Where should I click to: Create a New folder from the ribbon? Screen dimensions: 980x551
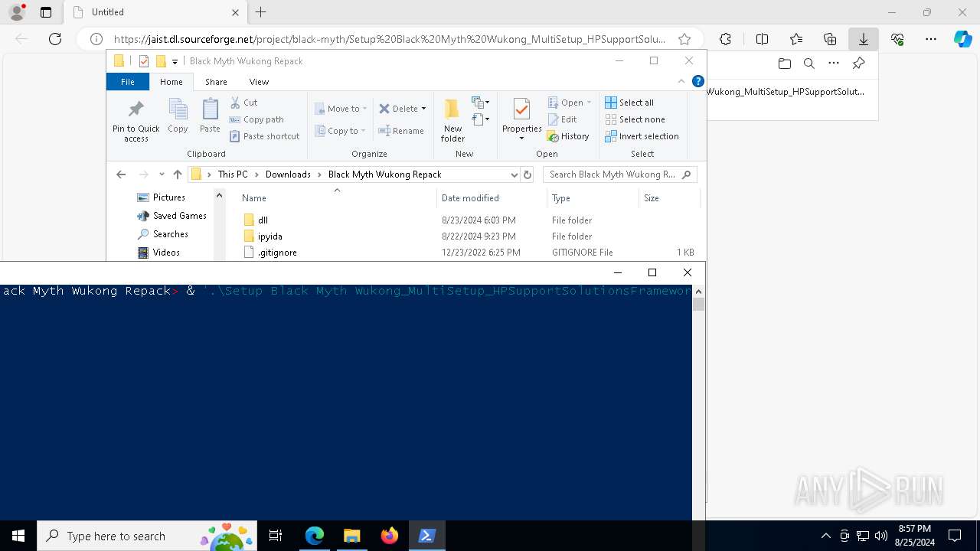coord(452,121)
